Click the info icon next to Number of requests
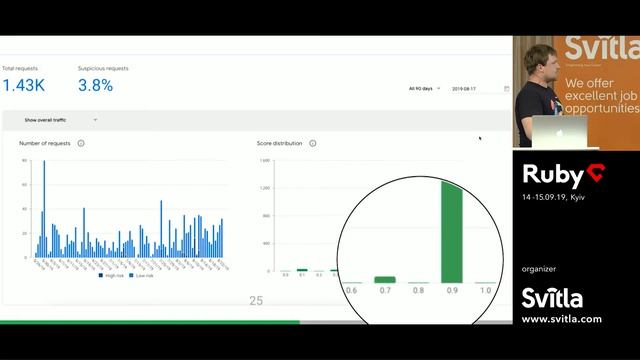640x360 pixels. [x=81, y=143]
